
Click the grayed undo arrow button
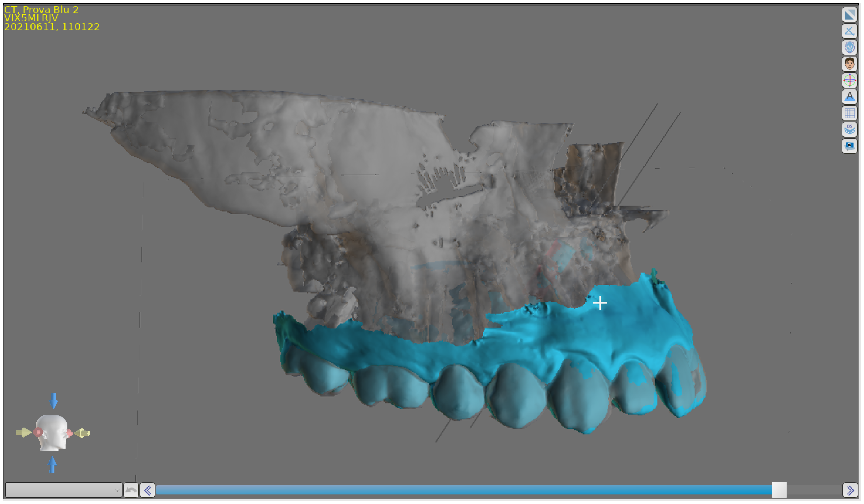(131, 490)
